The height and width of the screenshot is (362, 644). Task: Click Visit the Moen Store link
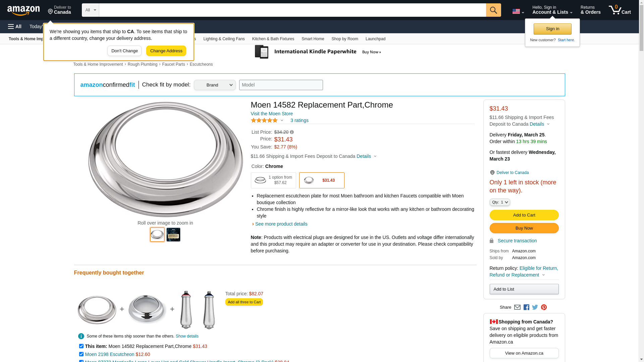pos(272,114)
